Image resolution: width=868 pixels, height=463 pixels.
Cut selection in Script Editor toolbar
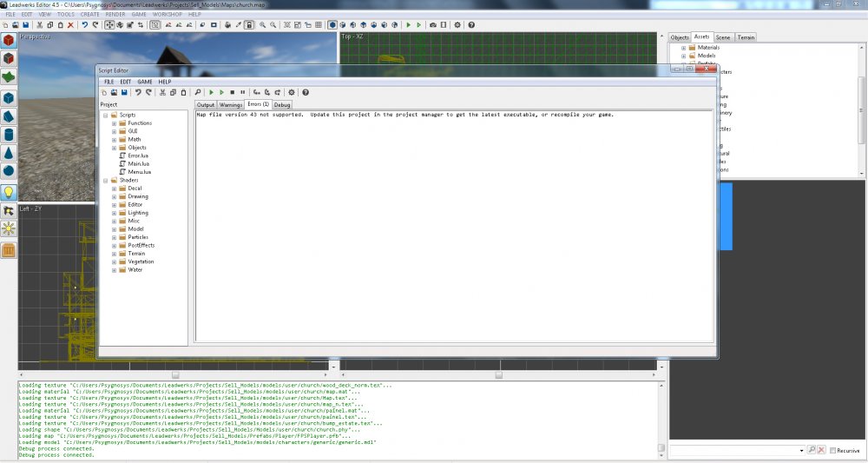(163, 92)
